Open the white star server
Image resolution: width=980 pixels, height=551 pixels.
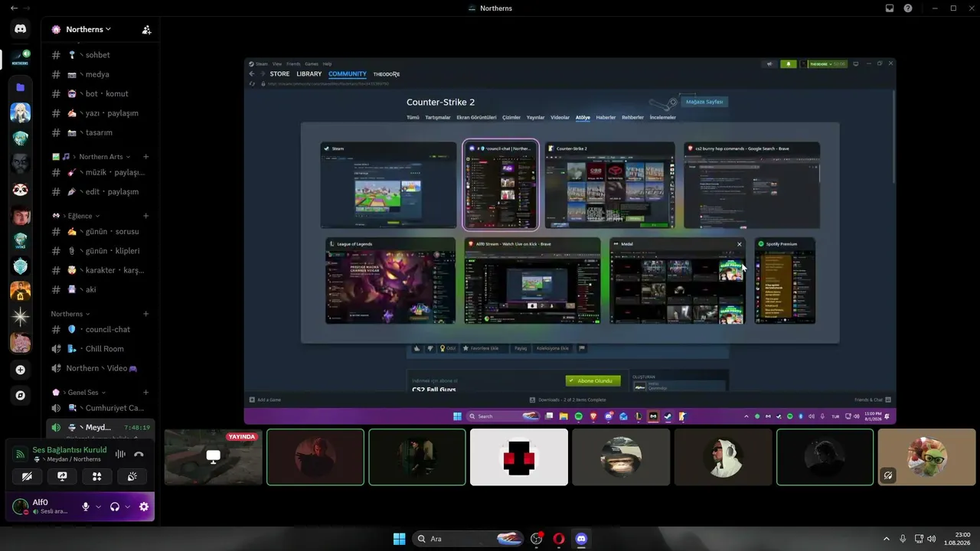point(21,317)
